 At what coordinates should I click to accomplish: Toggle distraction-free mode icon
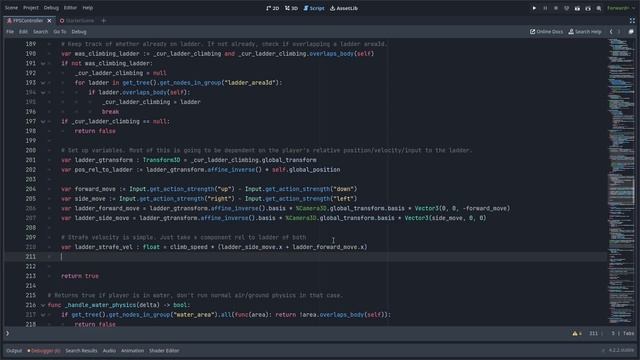click(632, 20)
